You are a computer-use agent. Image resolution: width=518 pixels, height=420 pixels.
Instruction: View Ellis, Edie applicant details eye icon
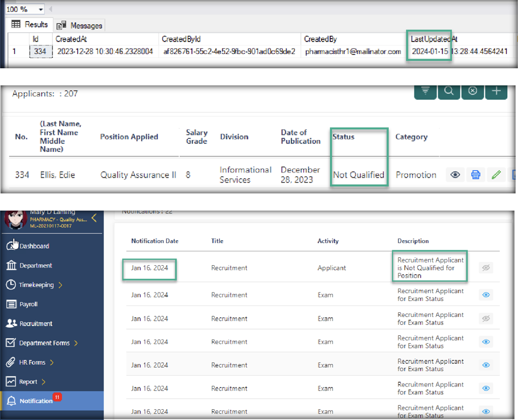click(455, 175)
